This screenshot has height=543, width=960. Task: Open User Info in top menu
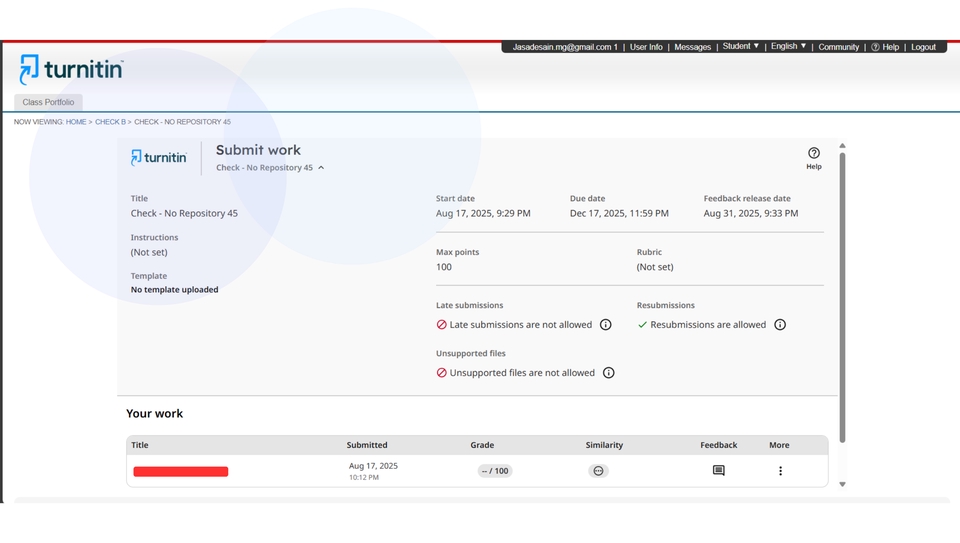coord(646,47)
